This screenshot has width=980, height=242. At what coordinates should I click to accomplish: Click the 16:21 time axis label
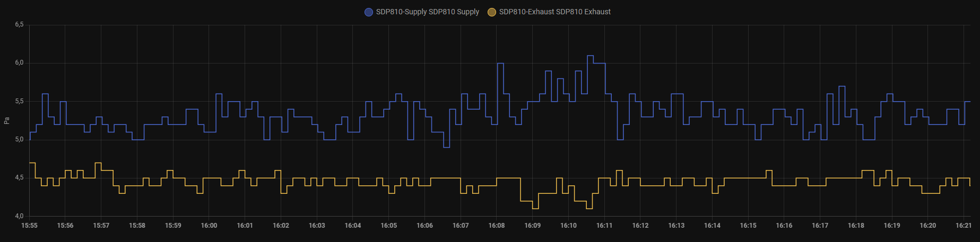[x=964, y=226]
